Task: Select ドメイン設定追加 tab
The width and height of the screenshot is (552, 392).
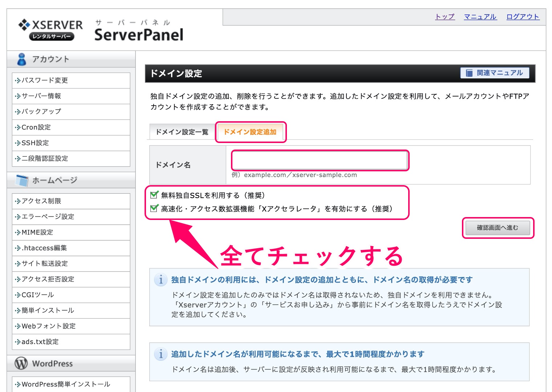Action: click(250, 132)
